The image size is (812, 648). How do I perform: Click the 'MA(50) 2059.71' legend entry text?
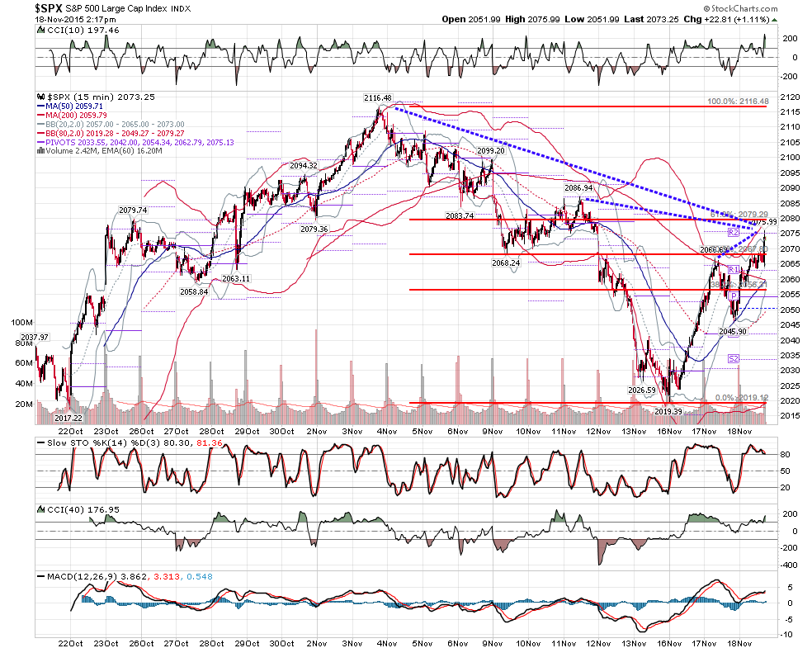tap(74, 106)
